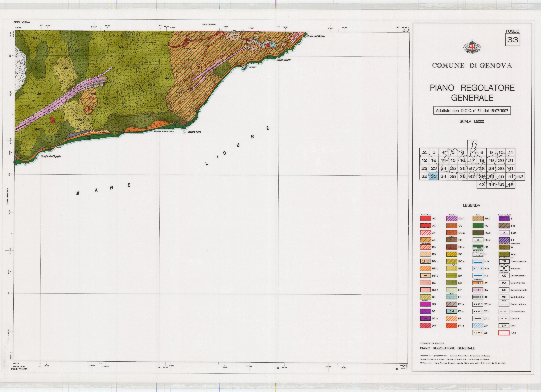Pick the H.h blue rectangle legend symbol
The width and height of the screenshot is (541, 392).
point(478,261)
